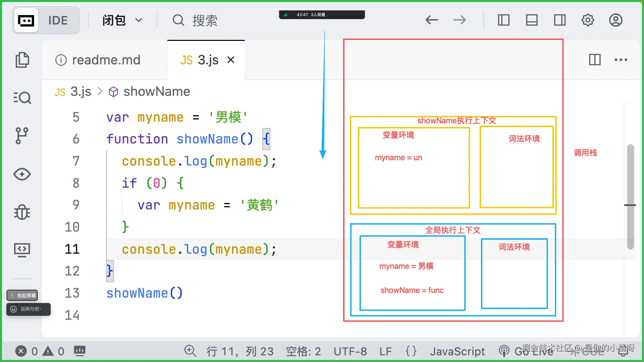Click the split editor icon above code
The image size is (644, 362).
(x=595, y=60)
